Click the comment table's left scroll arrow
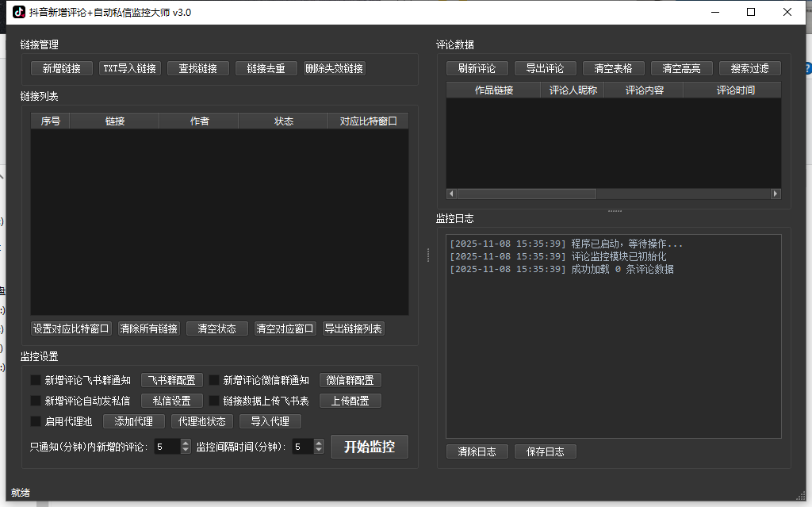This screenshot has height=507, width=812. tap(451, 194)
